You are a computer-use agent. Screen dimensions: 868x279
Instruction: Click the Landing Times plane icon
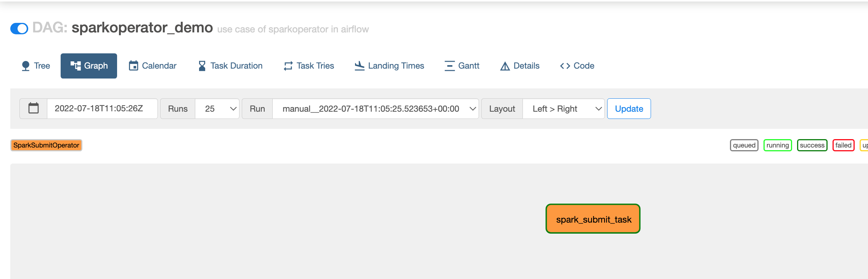click(x=359, y=66)
